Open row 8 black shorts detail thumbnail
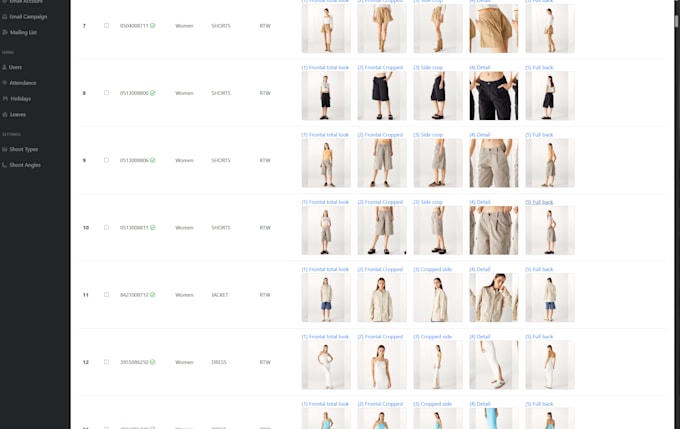The height and width of the screenshot is (429, 680). pos(494,96)
